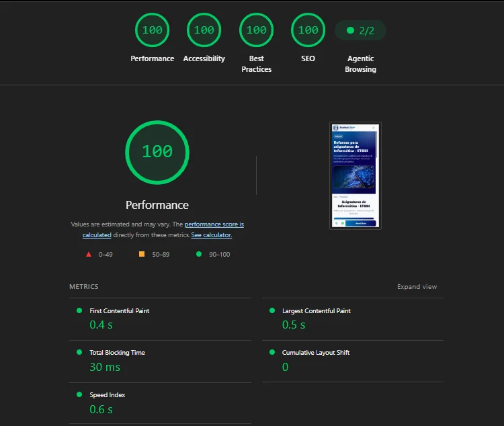
Task: Click the 30 ms Total Blocking Time value
Action: click(105, 367)
